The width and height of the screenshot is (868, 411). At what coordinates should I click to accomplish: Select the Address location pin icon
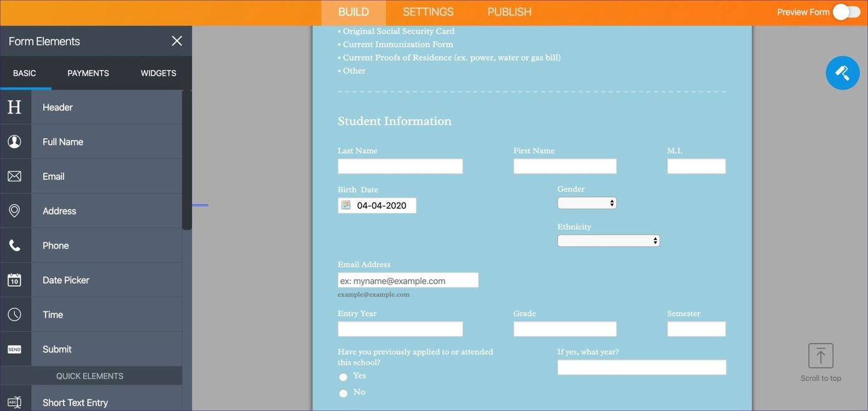point(14,210)
